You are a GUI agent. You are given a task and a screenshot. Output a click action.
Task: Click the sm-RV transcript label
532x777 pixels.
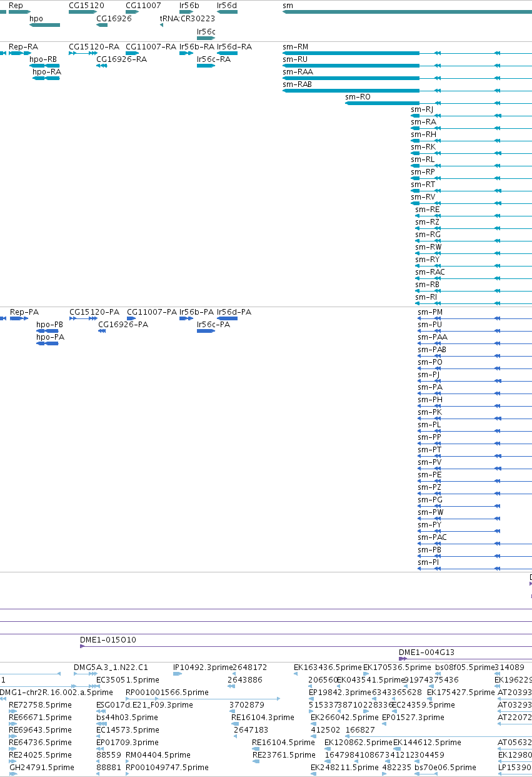[x=423, y=196]
